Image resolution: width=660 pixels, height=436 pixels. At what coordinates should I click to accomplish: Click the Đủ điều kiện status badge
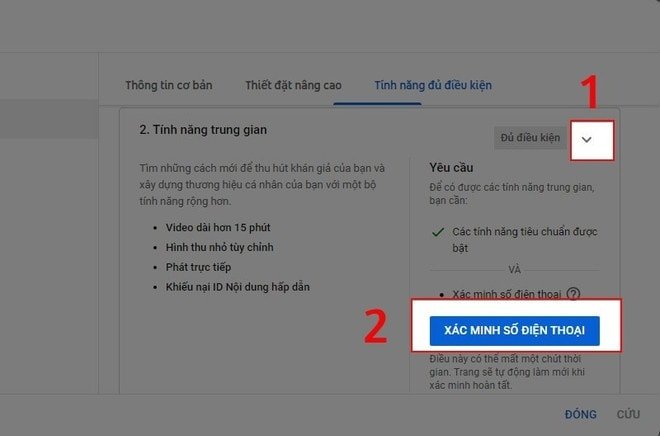(x=530, y=138)
